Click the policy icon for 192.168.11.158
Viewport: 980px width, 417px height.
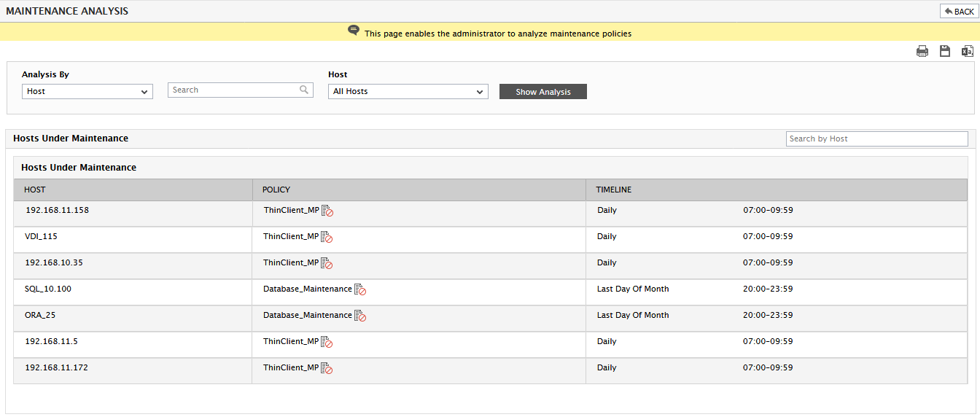pos(327,211)
